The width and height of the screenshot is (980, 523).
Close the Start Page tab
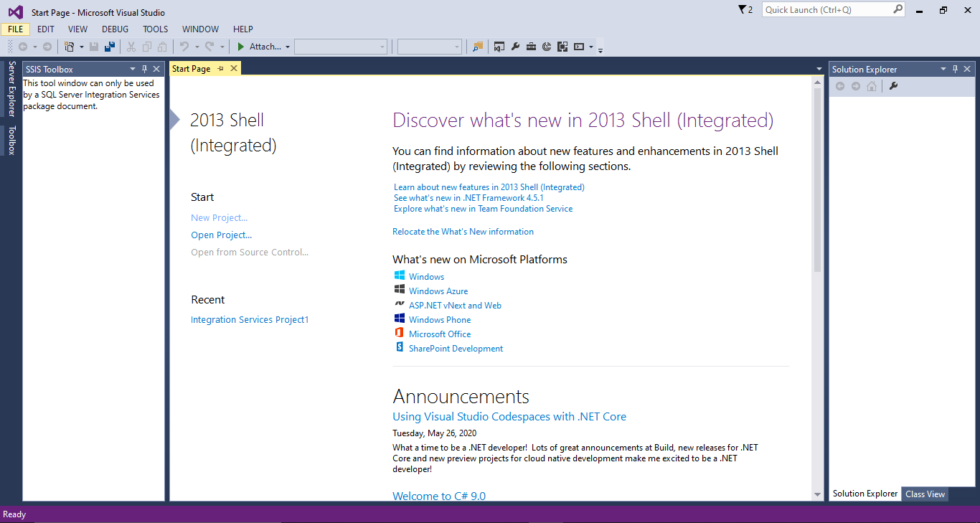233,68
